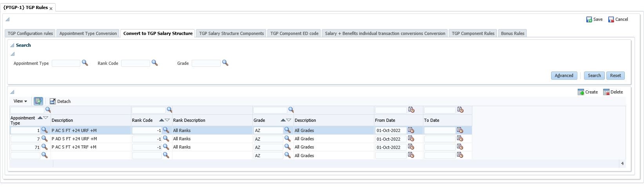Viewport: 644px width, 189px height.
Task: Open the Bonus Rules tab
Action: 513,33
